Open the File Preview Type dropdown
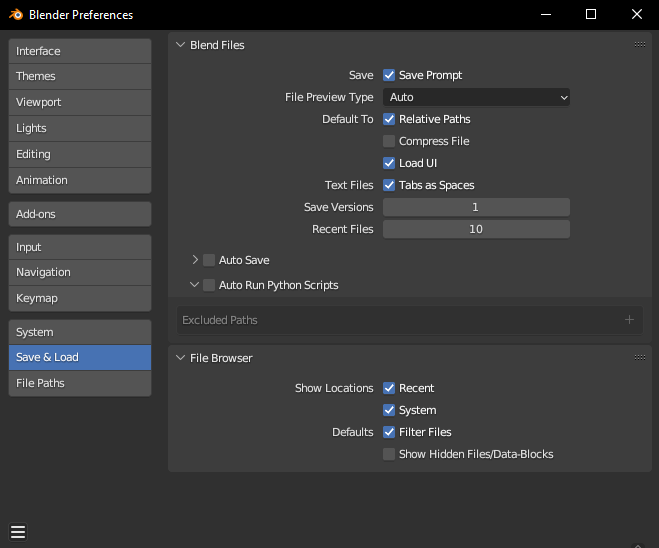 (x=476, y=97)
